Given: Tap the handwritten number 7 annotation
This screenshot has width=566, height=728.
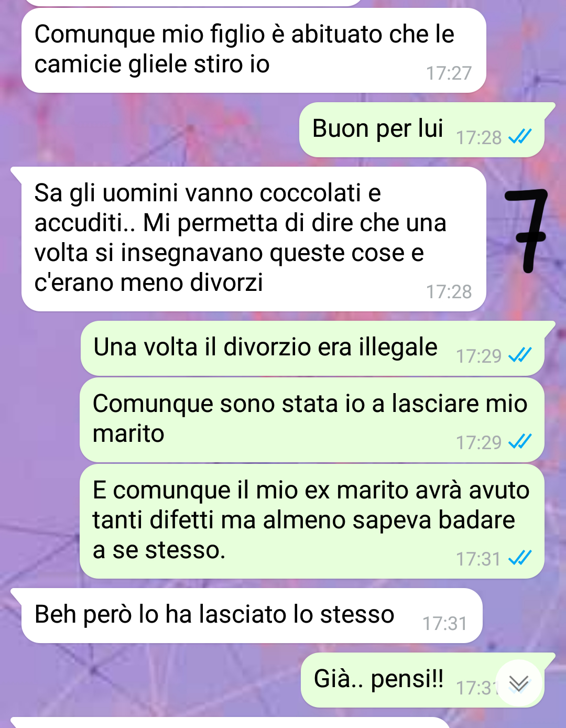Looking at the screenshot, I should [527, 231].
